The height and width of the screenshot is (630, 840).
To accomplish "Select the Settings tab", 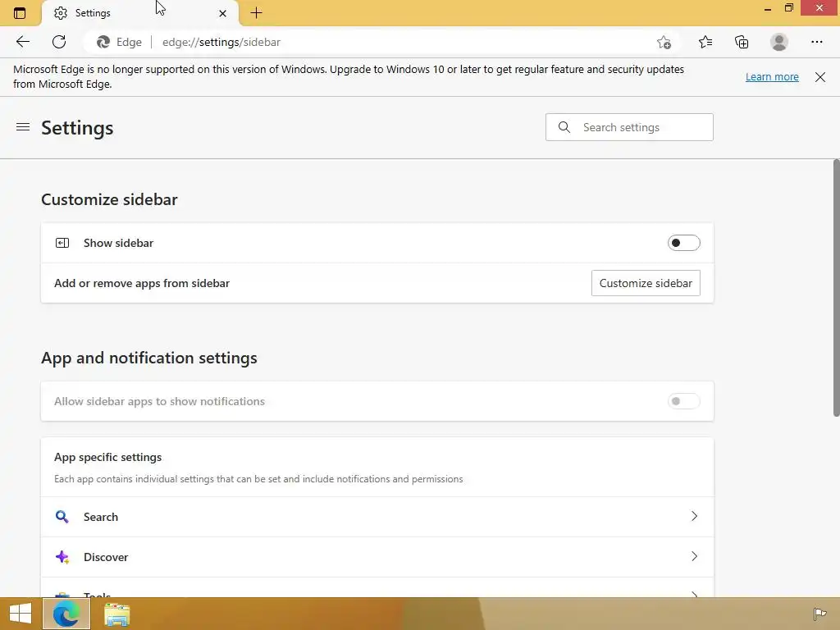I will click(139, 13).
